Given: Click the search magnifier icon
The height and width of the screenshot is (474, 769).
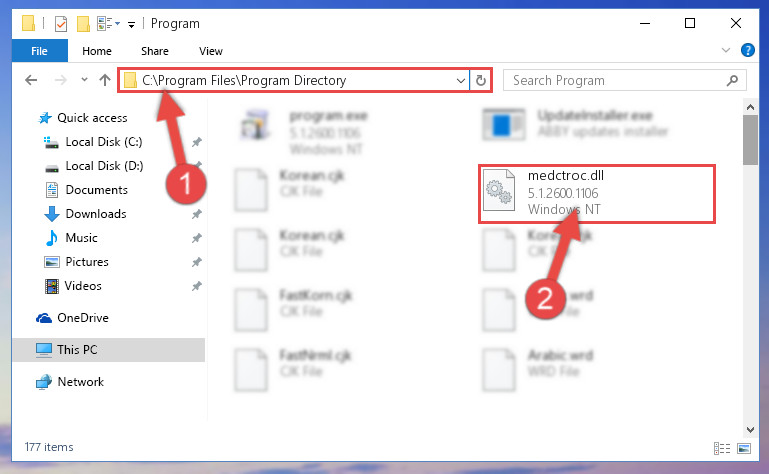Looking at the screenshot, I should click(x=732, y=80).
